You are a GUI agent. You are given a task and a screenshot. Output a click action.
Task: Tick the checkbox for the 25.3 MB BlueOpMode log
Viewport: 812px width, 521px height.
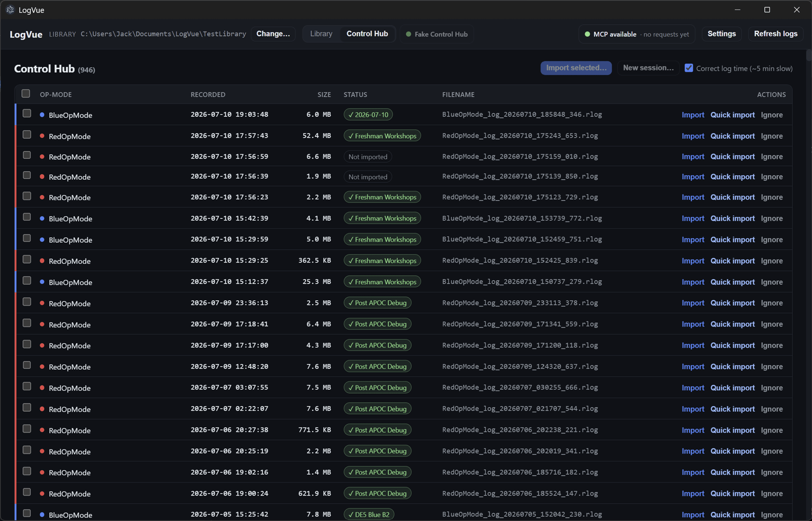pos(27,280)
